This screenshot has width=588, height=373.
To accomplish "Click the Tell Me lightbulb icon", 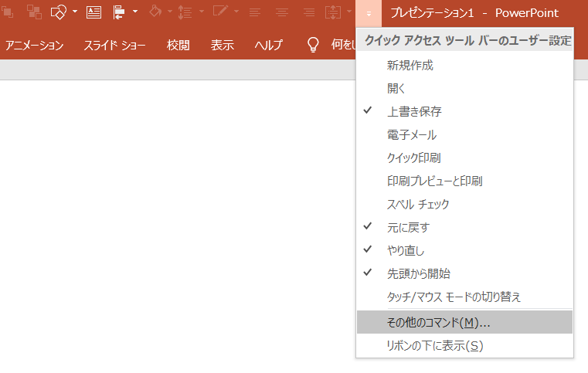I will pos(313,45).
